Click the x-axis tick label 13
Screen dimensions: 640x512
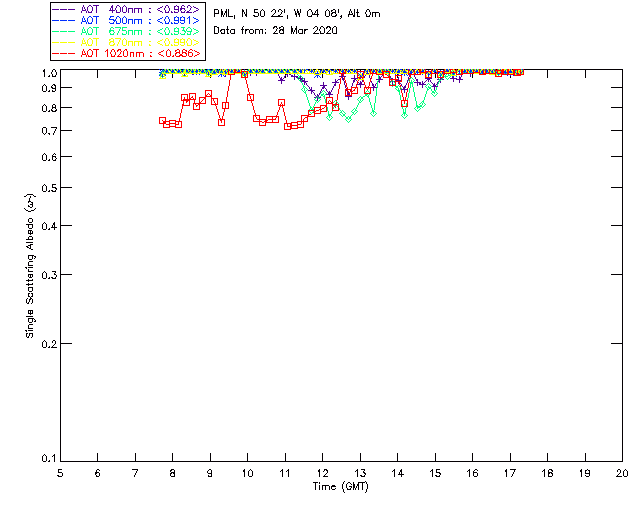click(360, 473)
